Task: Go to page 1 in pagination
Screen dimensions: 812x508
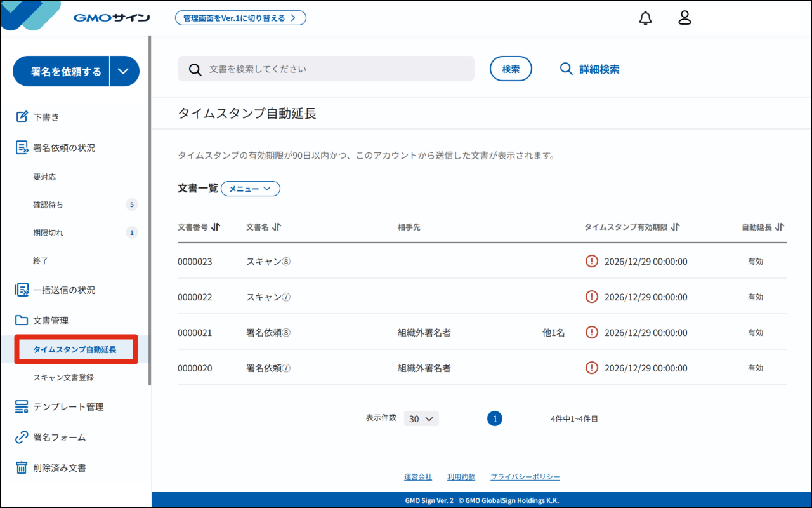Action: [x=495, y=418]
